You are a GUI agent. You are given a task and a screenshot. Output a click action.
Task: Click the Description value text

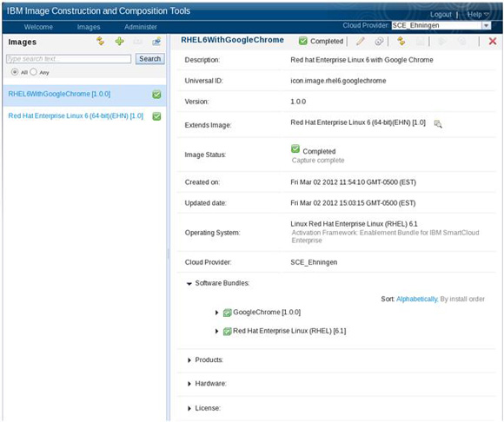click(x=361, y=60)
